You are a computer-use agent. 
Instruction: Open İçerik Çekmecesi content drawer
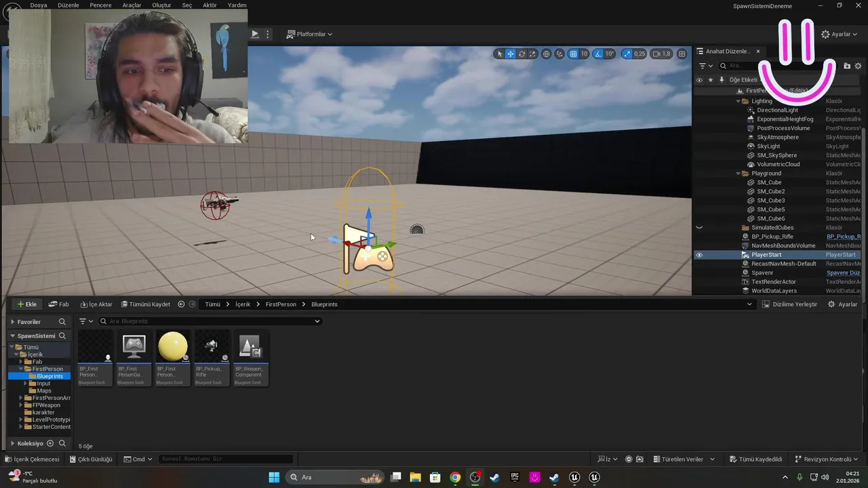click(x=32, y=459)
